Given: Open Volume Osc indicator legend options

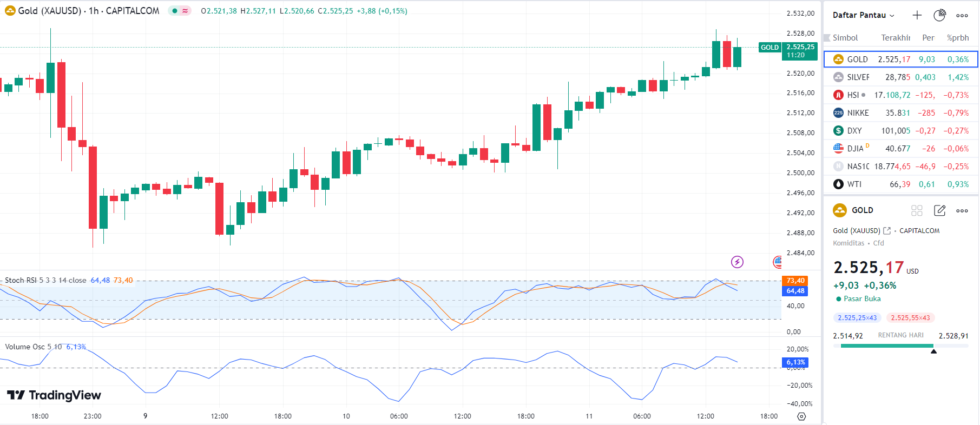Looking at the screenshot, I should 34,347.
